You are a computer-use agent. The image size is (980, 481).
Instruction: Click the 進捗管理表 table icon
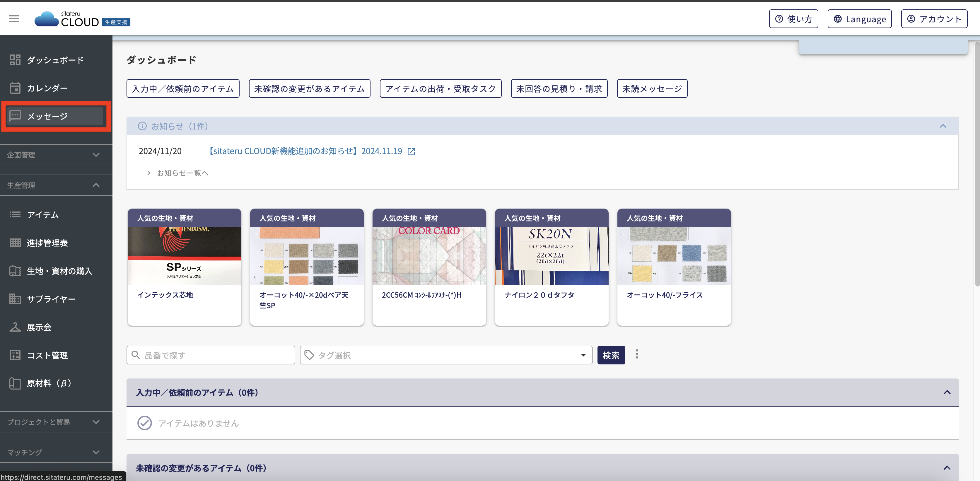pos(15,243)
